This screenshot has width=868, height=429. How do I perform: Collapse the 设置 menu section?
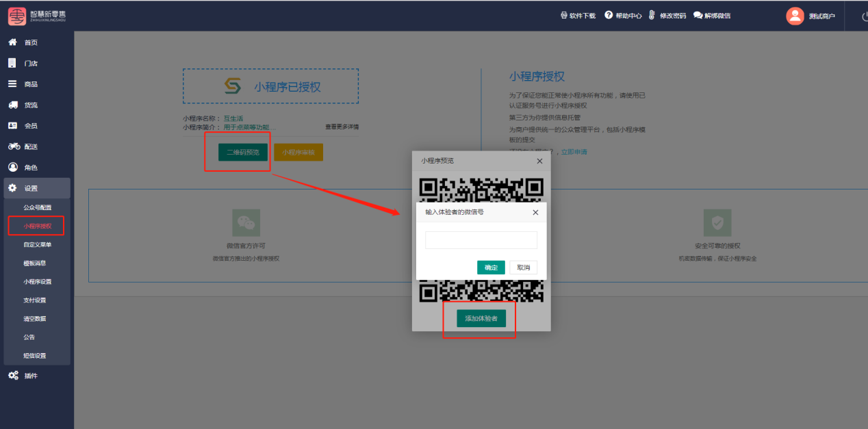coord(37,188)
